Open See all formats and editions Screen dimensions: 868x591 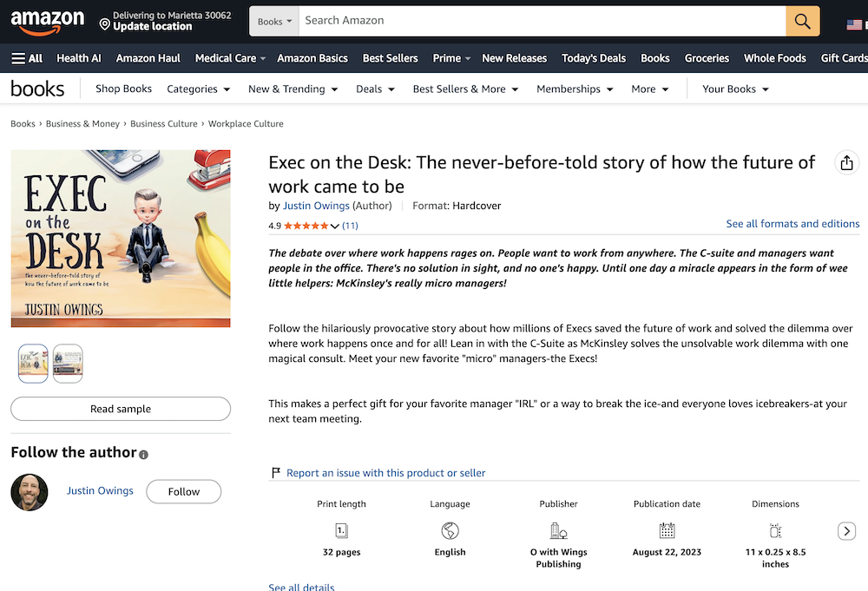point(792,224)
